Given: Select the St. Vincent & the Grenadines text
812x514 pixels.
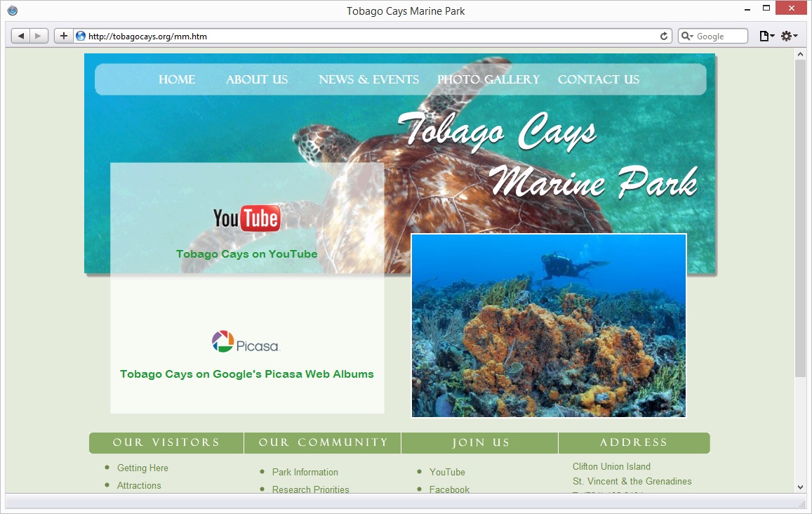Looking at the screenshot, I should pyautogui.click(x=632, y=482).
